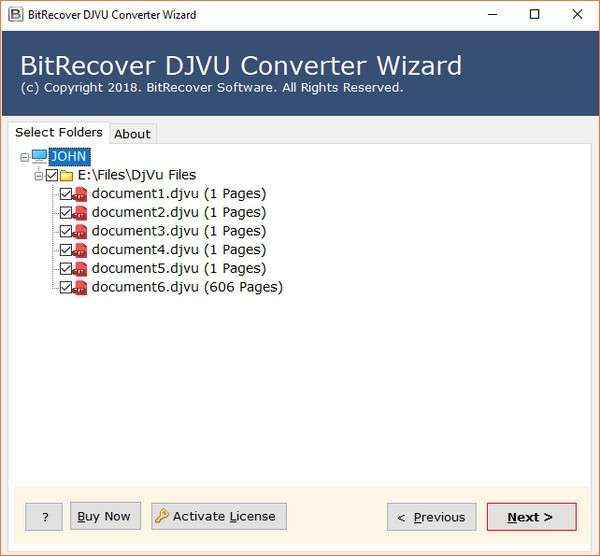Click the red file icon of document2.djvu
600x556 pixels.
coord(80,213)
